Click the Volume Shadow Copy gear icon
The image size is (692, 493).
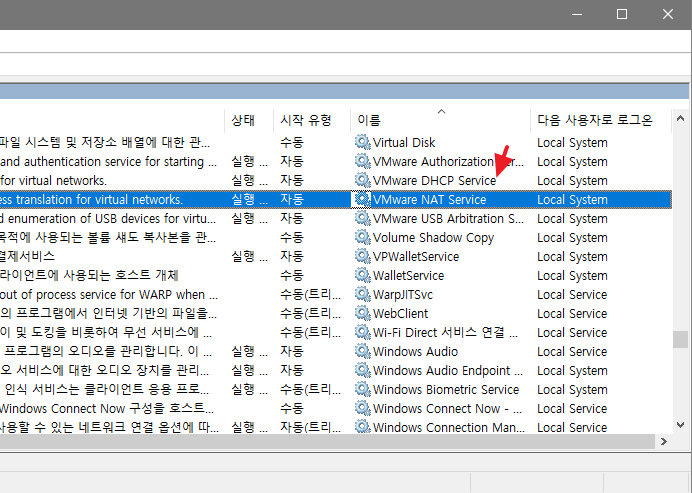tap(363, 237)
